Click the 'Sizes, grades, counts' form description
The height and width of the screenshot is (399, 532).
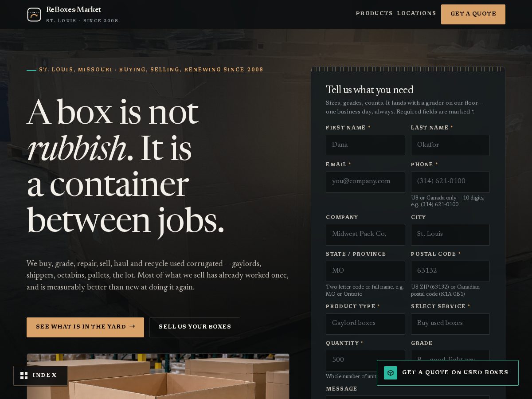pyautogui.click(x=405, y=107)
